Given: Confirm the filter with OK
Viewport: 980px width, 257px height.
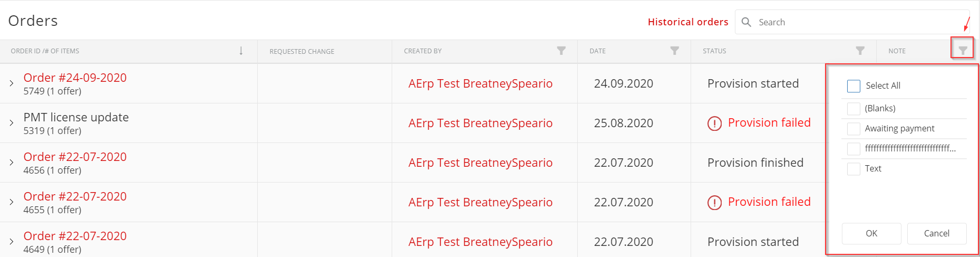Looking at the screenshot, I should coord(871,233).
